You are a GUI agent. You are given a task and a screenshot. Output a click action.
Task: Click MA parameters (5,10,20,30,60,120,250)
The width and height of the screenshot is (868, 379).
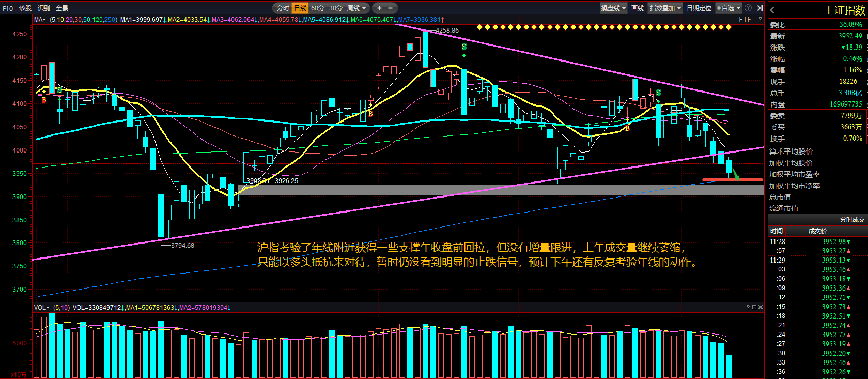pyautogui.click(x=83, y=19)
